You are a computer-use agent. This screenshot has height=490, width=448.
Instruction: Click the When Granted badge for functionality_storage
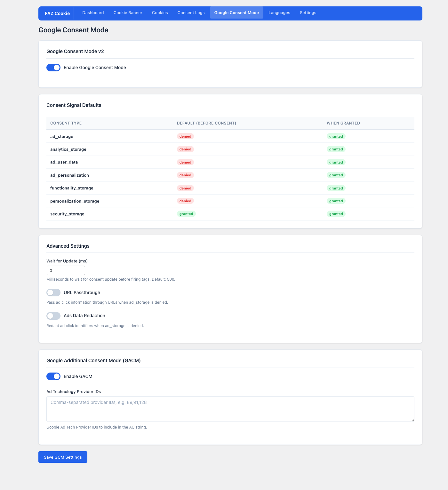pyautogui.click(x=336, y=188)
